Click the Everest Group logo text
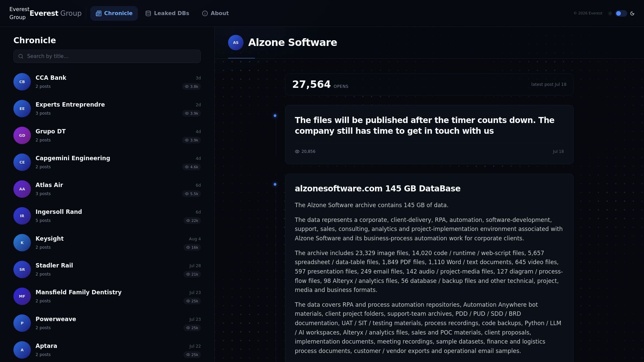 tap(56, 13)
